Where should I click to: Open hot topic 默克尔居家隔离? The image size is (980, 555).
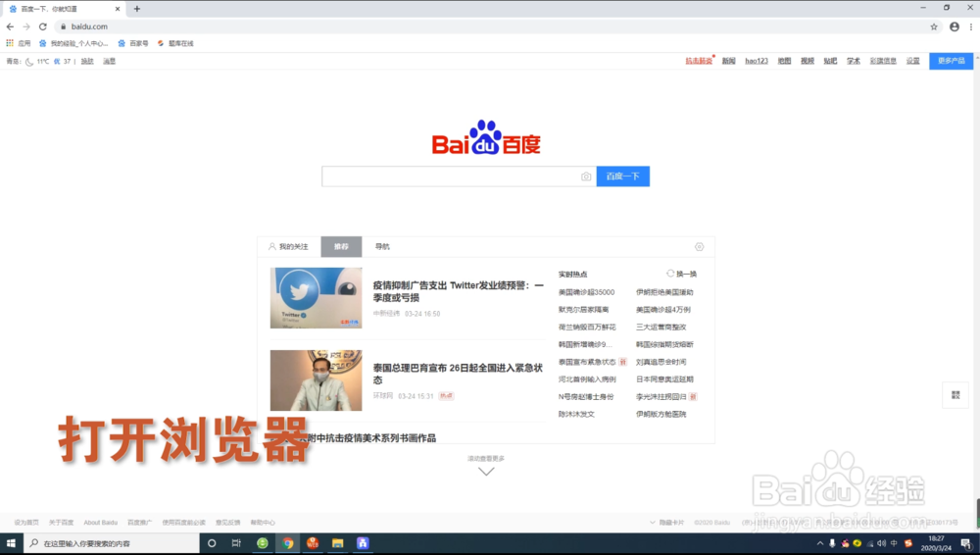point(583,310)
